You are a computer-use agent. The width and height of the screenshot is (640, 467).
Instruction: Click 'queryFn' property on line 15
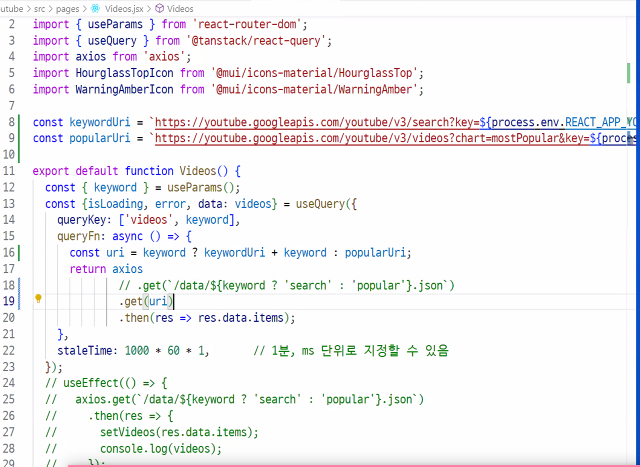(78, 236)
